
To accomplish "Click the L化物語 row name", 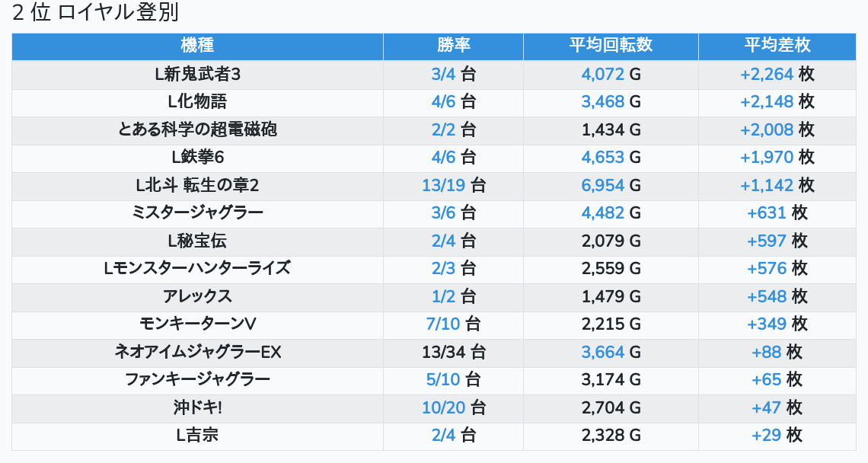I will [197, 102].
